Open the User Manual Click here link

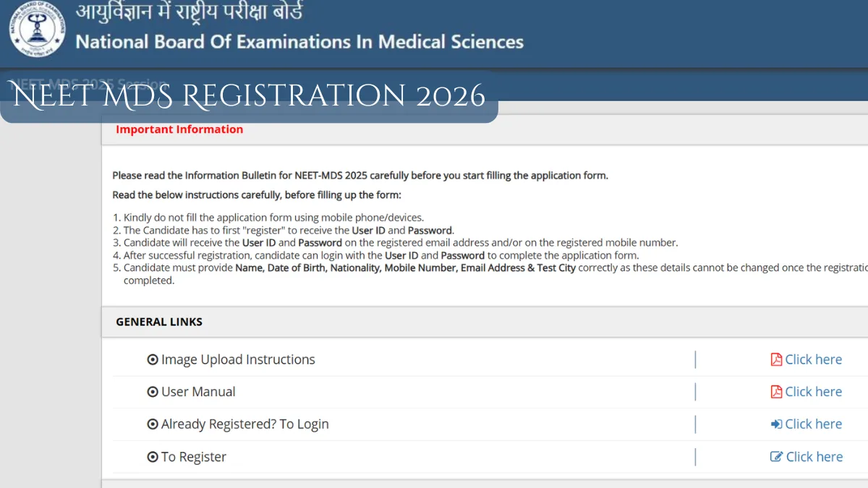pos(813,391)
